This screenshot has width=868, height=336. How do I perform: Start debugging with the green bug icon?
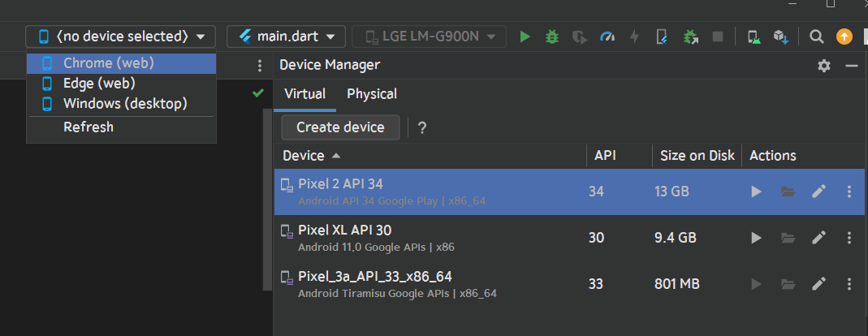point(552,37)
